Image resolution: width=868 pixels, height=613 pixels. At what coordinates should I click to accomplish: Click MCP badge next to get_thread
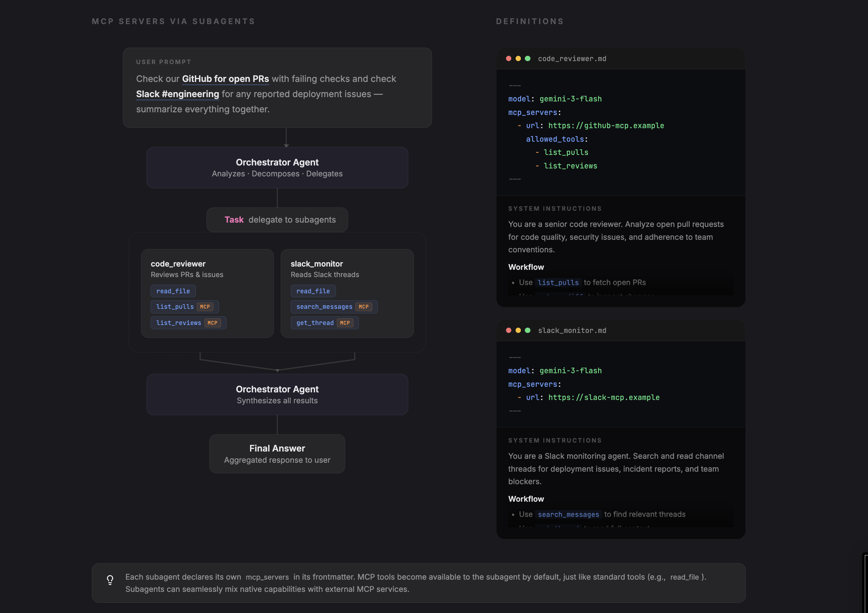click(x=345, y=323)
